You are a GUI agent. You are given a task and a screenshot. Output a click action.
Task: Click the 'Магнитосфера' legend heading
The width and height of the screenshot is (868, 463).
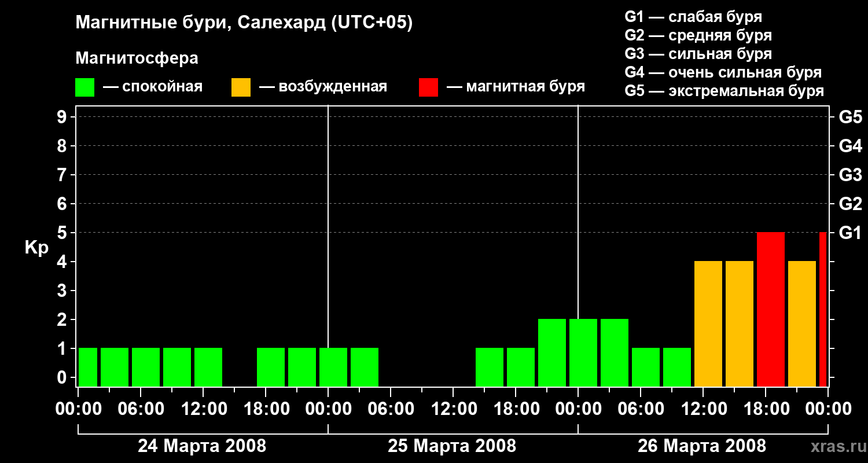pos(137,58)
